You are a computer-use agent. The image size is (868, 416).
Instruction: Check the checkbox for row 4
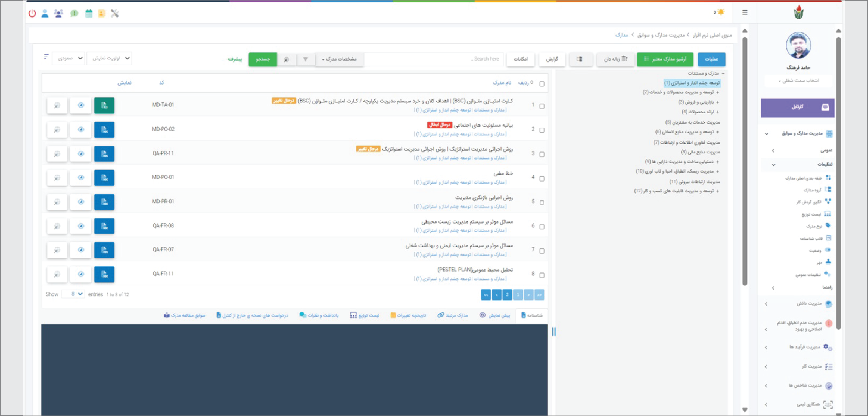coord(542,179)
